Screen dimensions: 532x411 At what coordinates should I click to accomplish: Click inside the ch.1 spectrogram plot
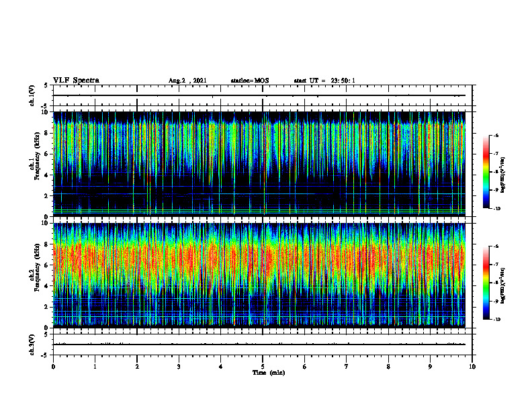coord(263,164)
